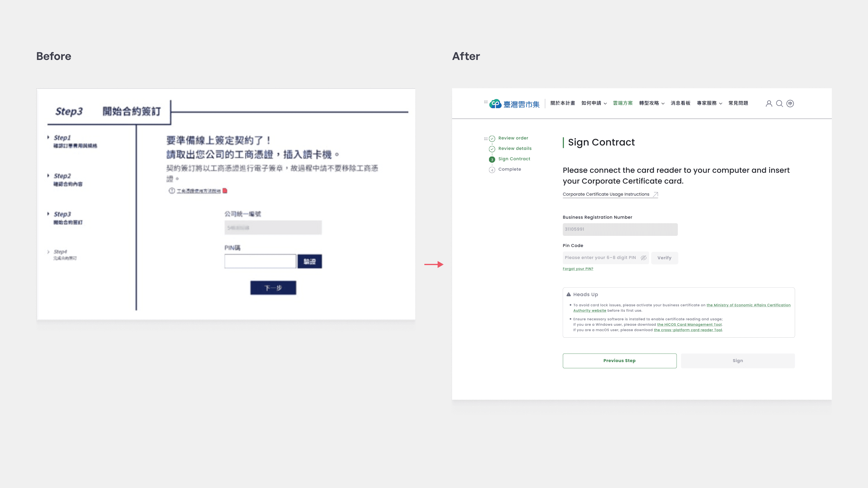This screenshot has height=488, width=868.
Task: Click the step 4 Complete circle icon
Action: click(492, 170)
